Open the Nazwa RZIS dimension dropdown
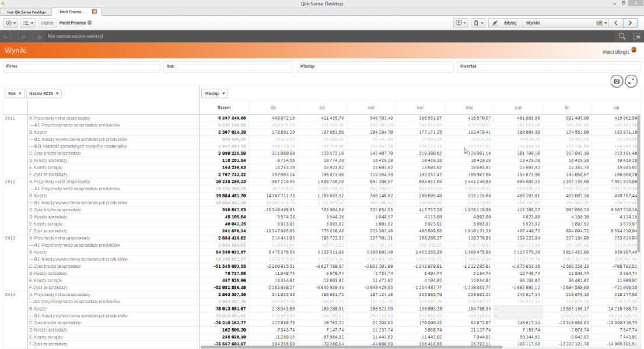Viewport: 644px width, 349px height. pyautogui.click(x=44, y=93)
